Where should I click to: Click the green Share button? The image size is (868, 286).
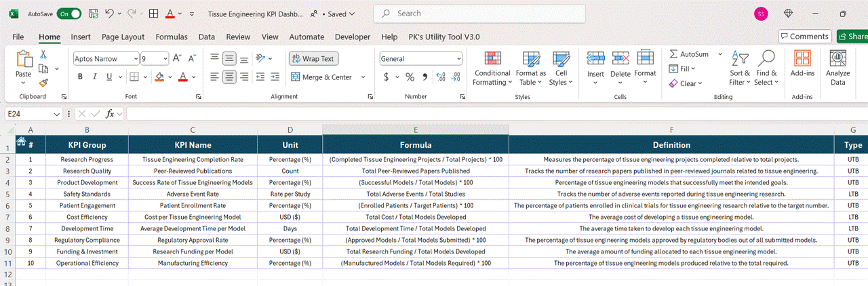(852, 37)
